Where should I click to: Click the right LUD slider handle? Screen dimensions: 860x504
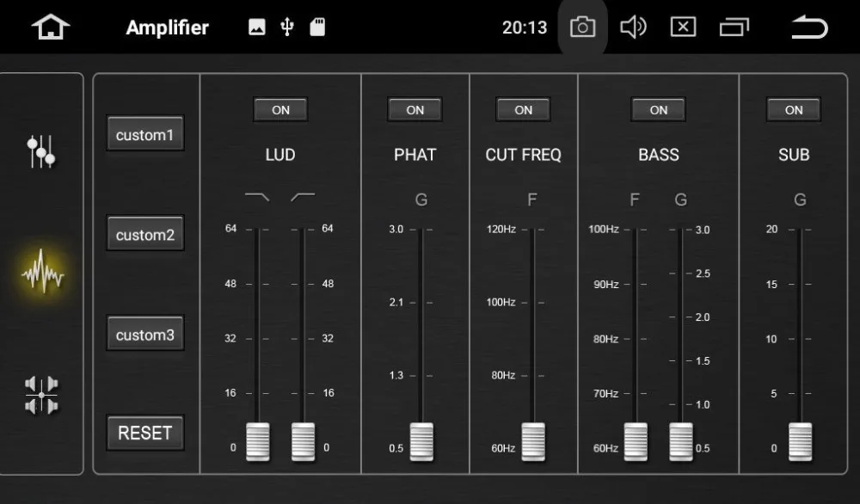pyautogui.click(x=303, y=441)
